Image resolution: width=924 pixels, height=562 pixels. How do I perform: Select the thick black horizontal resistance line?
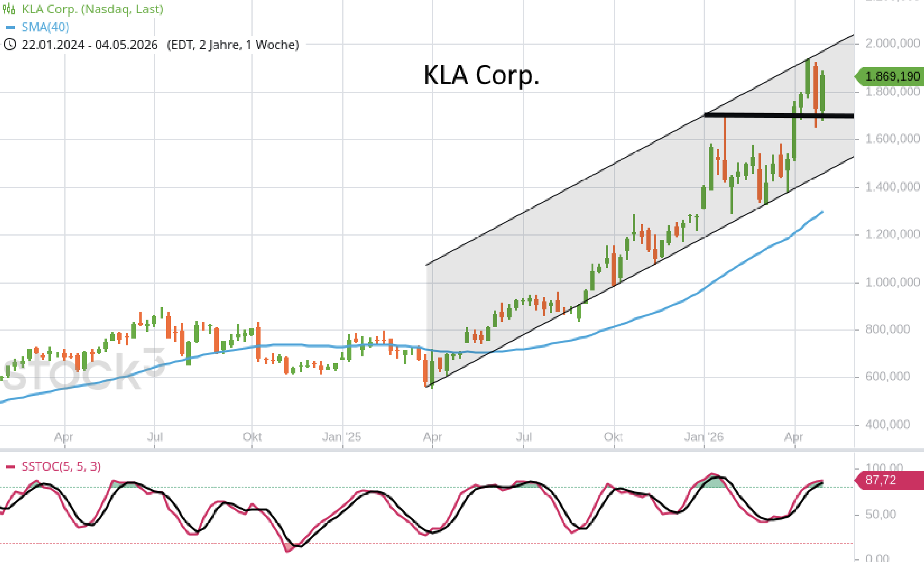[x=779, y=116]
